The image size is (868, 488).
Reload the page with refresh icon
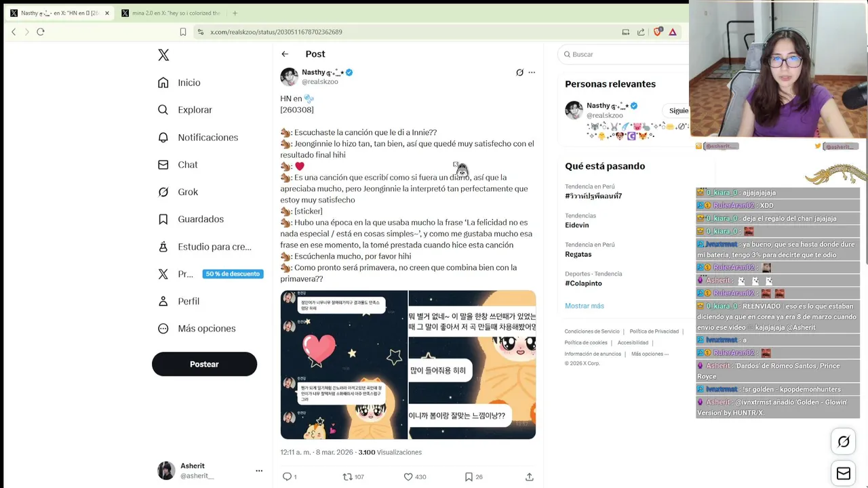[x=41, y=32]
